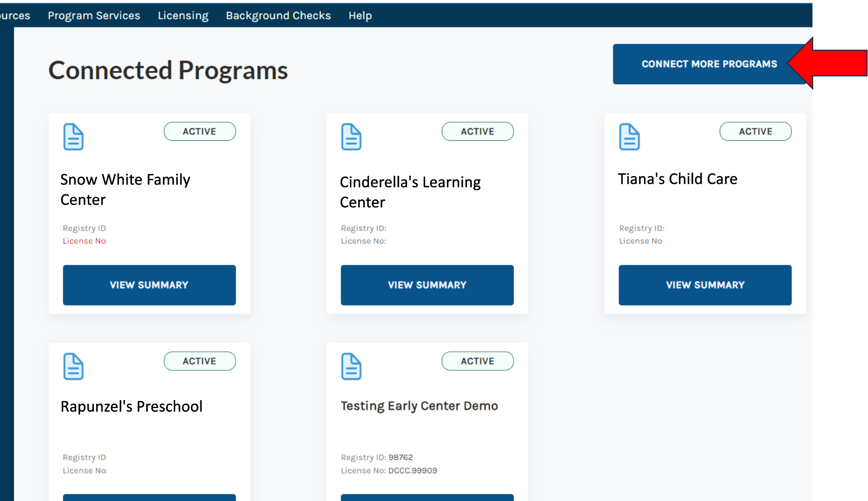Click the Cinderella's Learning Center document icon

pos(351,137)
